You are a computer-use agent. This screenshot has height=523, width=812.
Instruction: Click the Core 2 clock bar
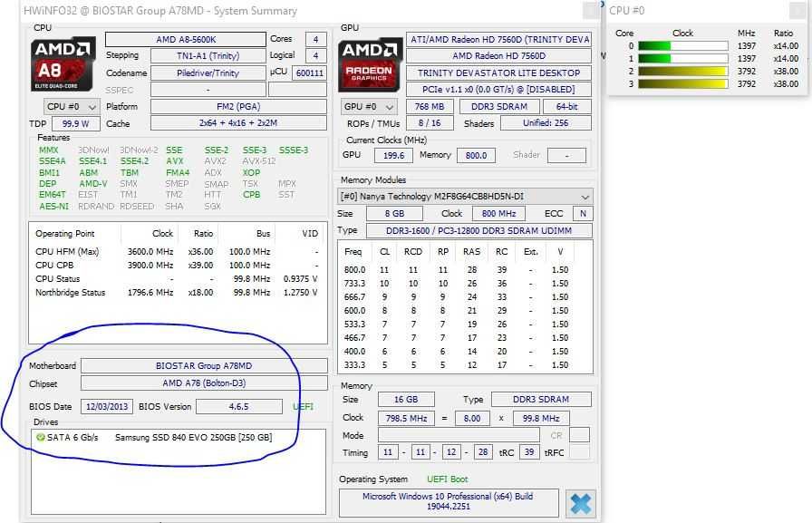coord(683,72)
